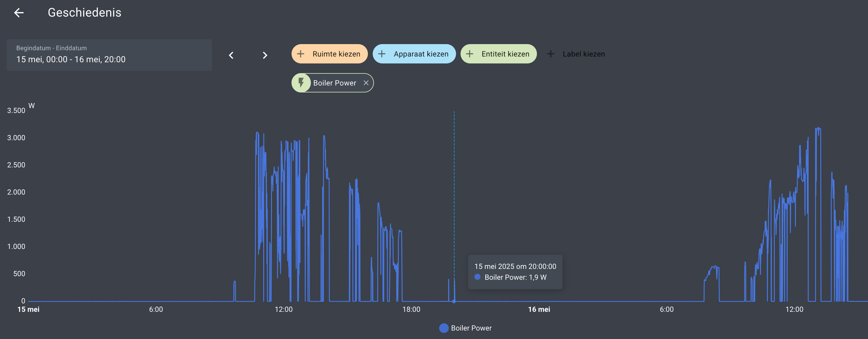The image size is (868, 339).
Task: Click the 20:00 data point marker
Action: (x=454, y=301)
